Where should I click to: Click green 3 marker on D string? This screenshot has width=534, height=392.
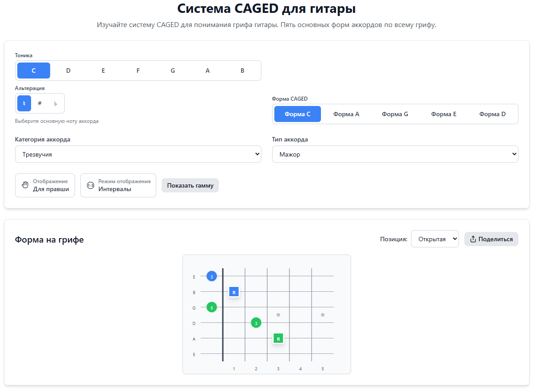(256, 323)
